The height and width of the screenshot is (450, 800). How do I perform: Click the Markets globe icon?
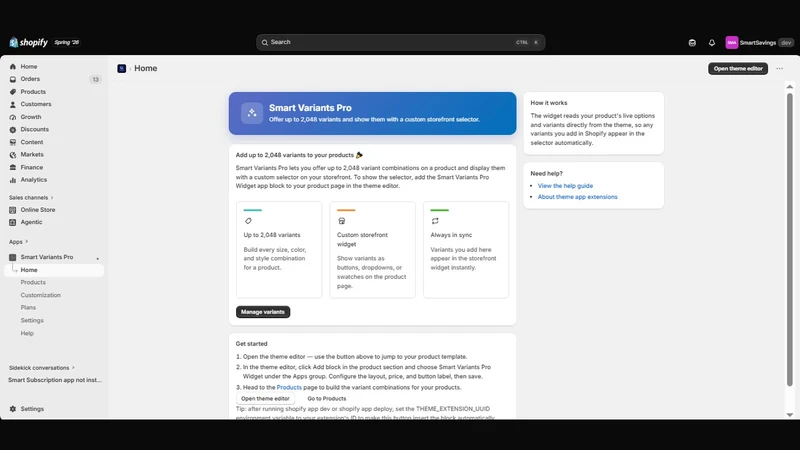click(13, 155)
